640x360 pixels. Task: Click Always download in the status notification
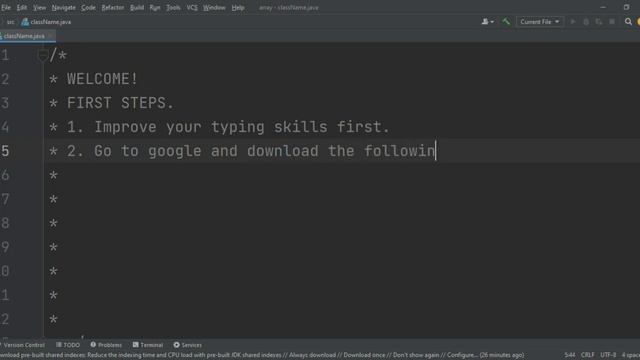312,356
